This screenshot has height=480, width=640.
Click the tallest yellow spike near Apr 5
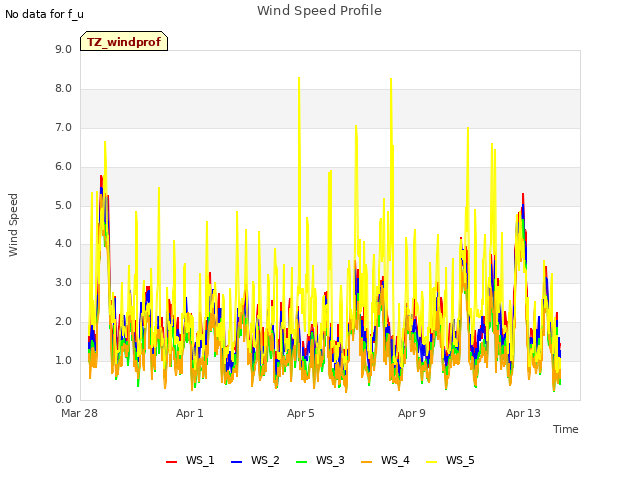coord(299,78)
